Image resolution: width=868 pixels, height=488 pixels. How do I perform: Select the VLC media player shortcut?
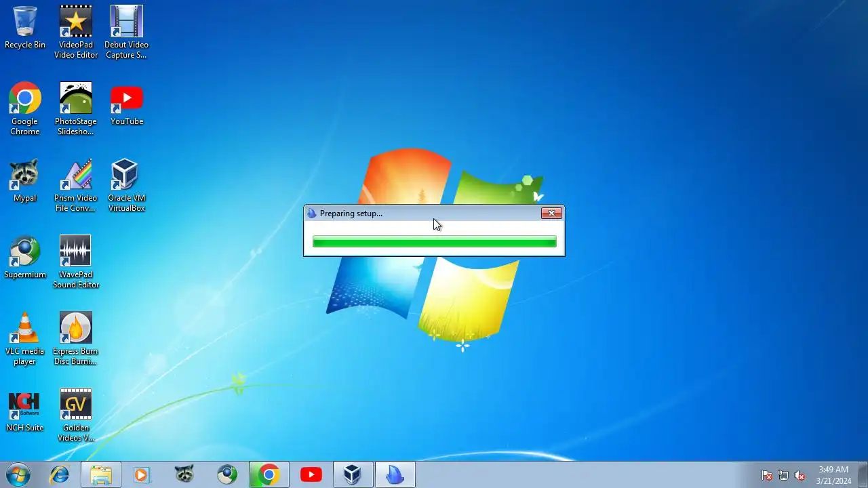pos(25,339)
